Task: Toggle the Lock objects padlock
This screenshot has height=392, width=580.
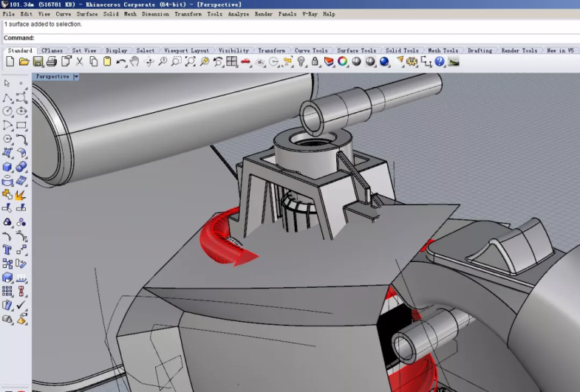Action: [315, 61]
